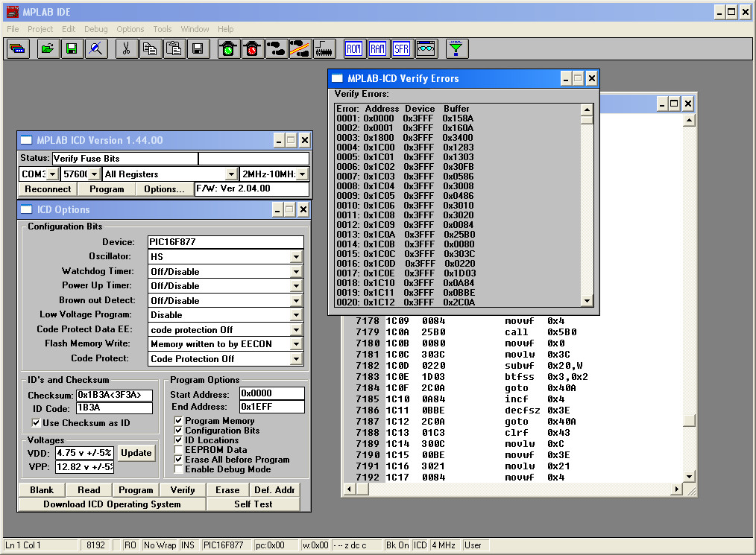Image resolution: width=756 pixels, height=555 pixels.
Task: Click the ID Code input field
Action: point(114,407)
